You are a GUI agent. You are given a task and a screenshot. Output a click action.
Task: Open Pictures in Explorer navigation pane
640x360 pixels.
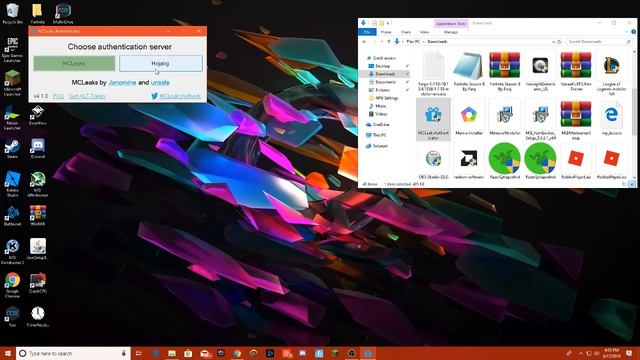pos(379,90)
